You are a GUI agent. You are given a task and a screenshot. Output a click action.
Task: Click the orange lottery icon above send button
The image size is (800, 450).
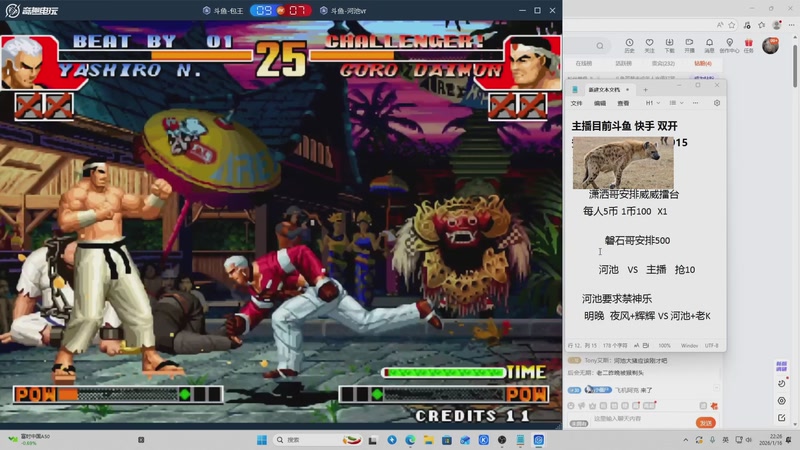tap(714, 406)
